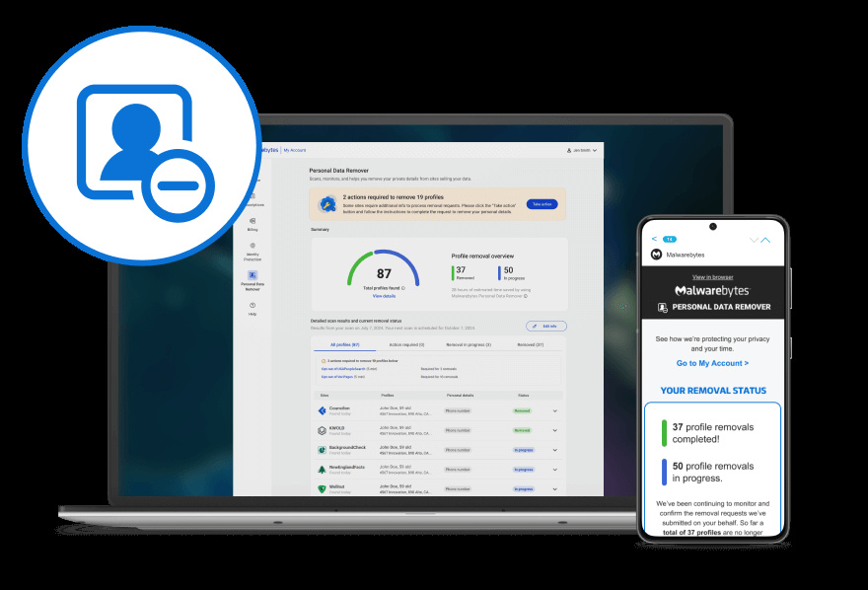Tap the Malwarebytes sender avatar on phone
This screenshot has height=590, width=868.
click(x=656, y=255)
